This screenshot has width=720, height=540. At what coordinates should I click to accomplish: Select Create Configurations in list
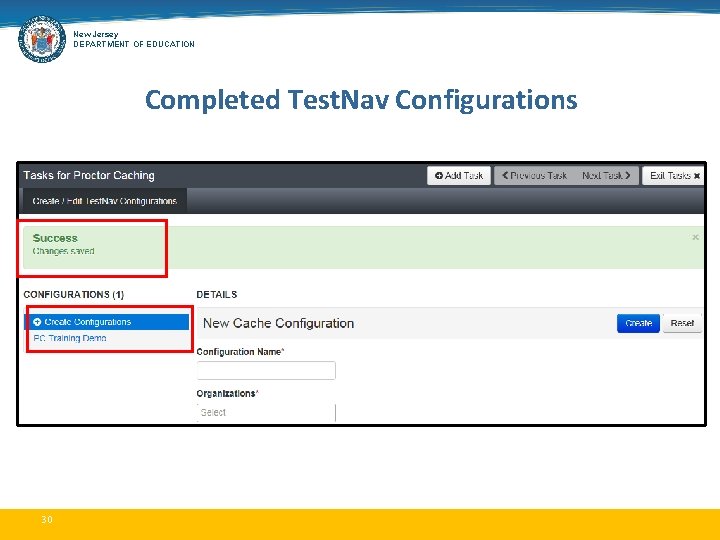click(x=107, y=322)
